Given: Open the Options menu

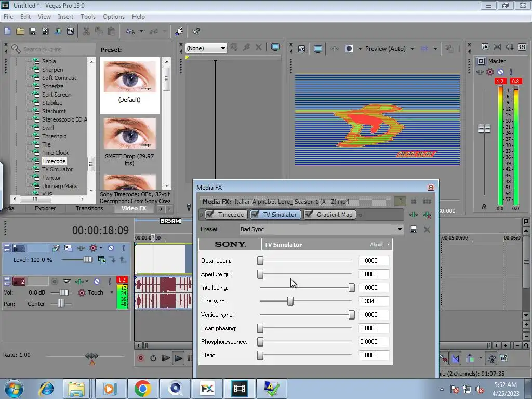Looking at the screenshot, I should [114, 16].
